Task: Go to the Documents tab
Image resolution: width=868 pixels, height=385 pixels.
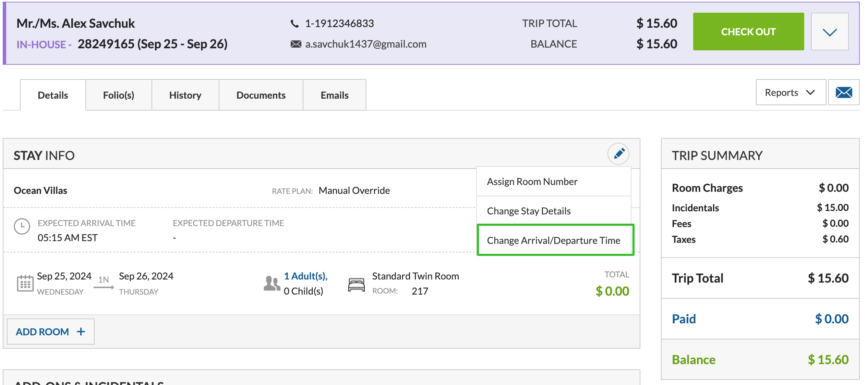Action: 261,95
